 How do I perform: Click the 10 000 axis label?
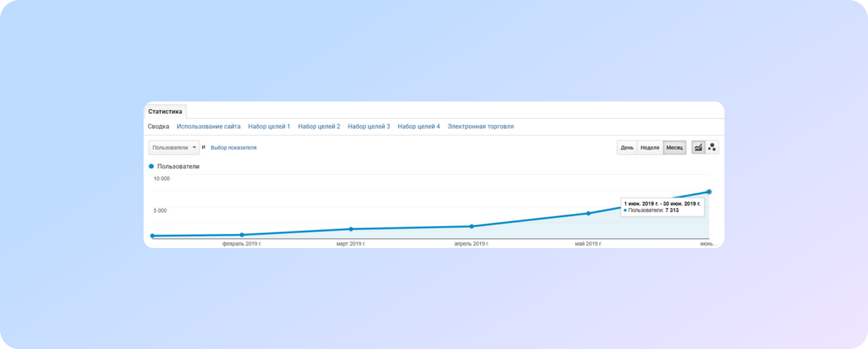pos(162,179)
